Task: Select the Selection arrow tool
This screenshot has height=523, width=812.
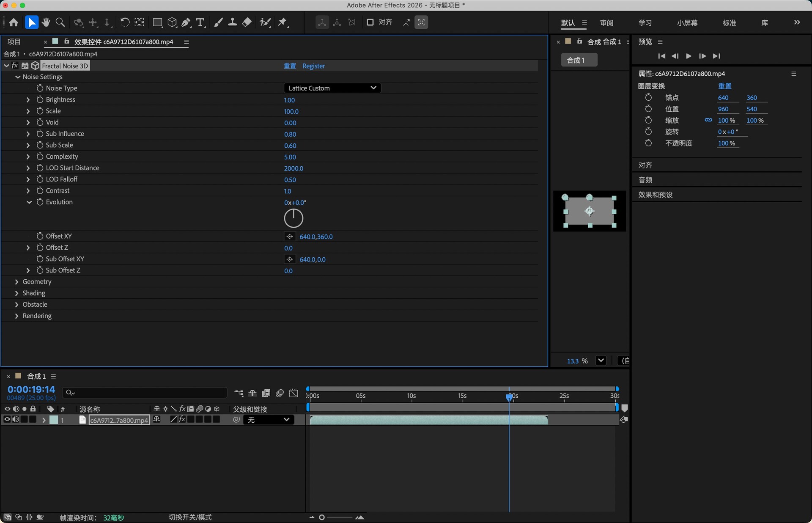Action: tap(31, 22)
